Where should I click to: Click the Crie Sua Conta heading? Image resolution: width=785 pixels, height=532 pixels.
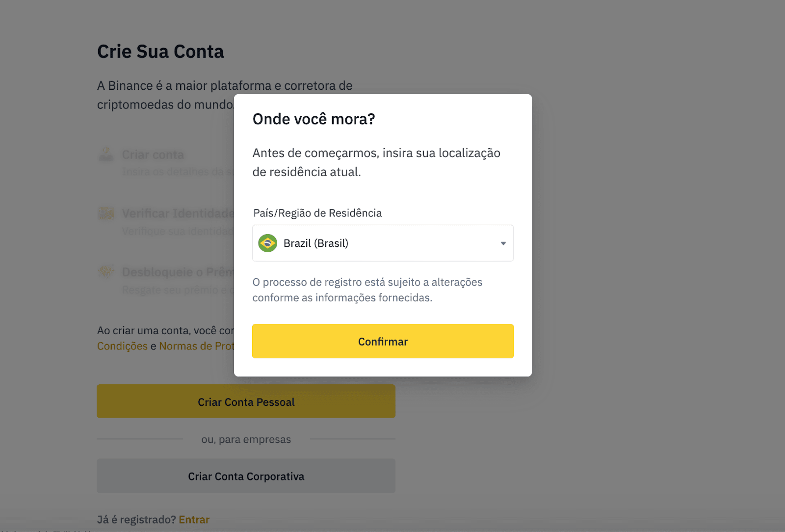click(x=160, y=52)
